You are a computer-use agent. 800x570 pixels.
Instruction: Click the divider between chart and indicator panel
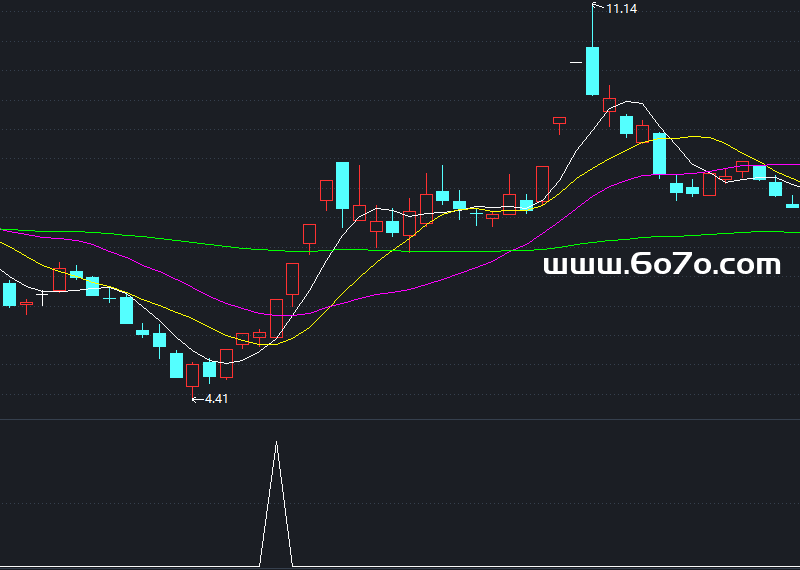(400, 420)
